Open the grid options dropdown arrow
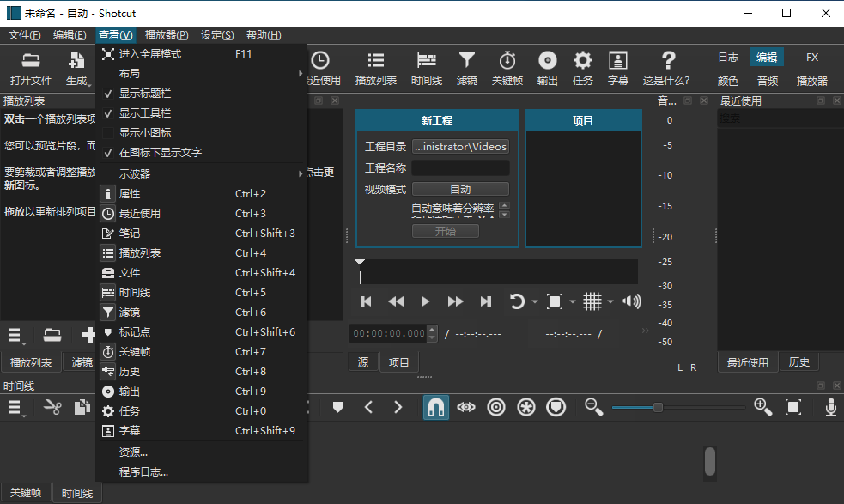Image resolution: width=844 pixels, height=504 pixels. (x=610, y=301)
